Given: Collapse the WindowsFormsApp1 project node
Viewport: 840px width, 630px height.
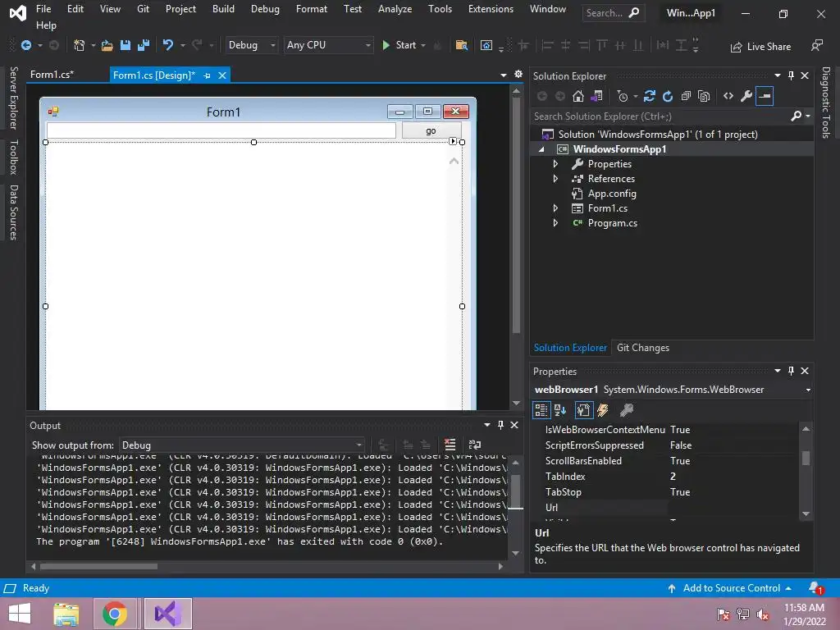Looking at the screenshot, I should click(x=541, y=149).
